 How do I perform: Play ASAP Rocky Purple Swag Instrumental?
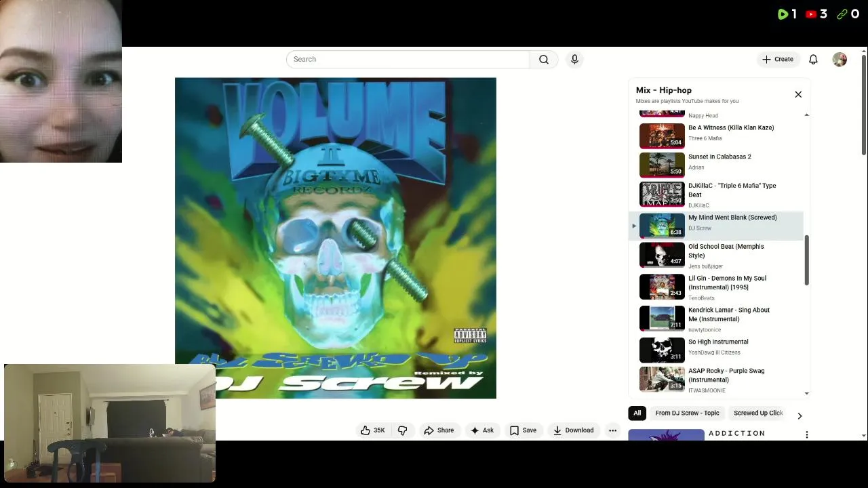click(x=717, y=380)
